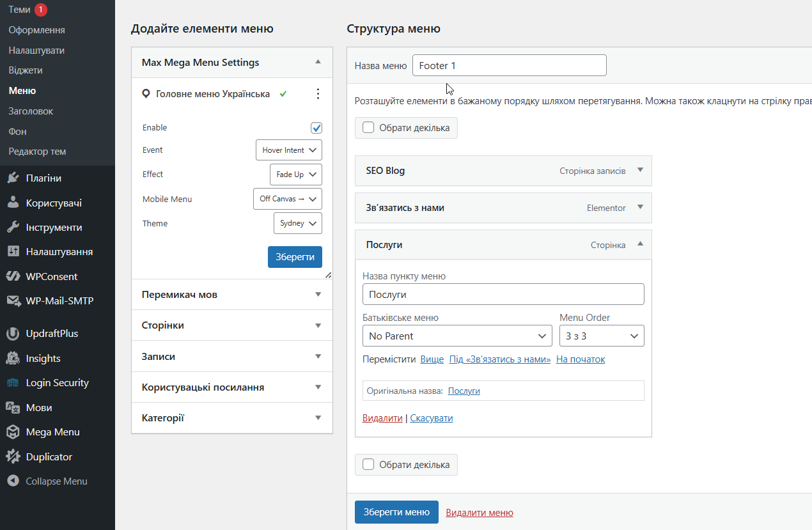This screenshot has height=530, width=812.
Task: Expand the SEO Blog menu item arrow
Action: 640,170
